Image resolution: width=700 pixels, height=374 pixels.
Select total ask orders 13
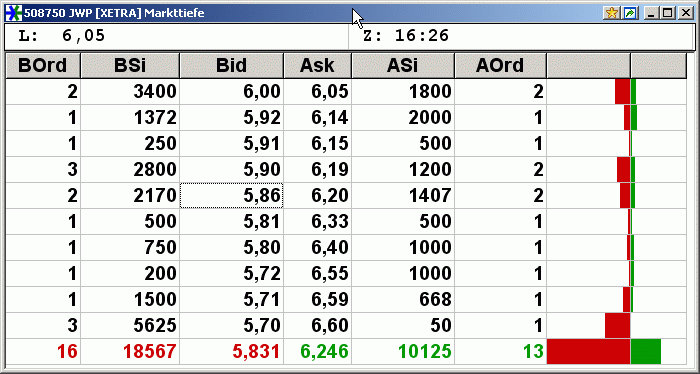(500, 351)
